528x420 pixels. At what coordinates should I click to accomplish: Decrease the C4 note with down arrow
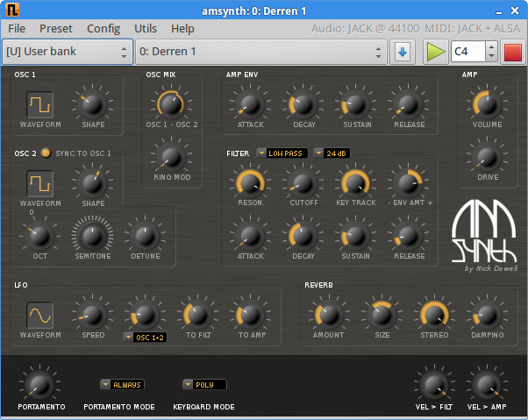(x=491, y=56)
